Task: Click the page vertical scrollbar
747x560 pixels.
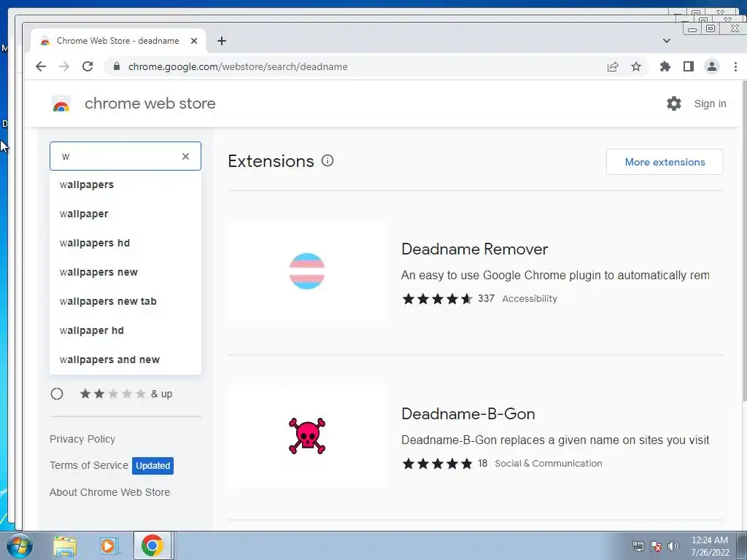Action: click(x=744, y=241)
